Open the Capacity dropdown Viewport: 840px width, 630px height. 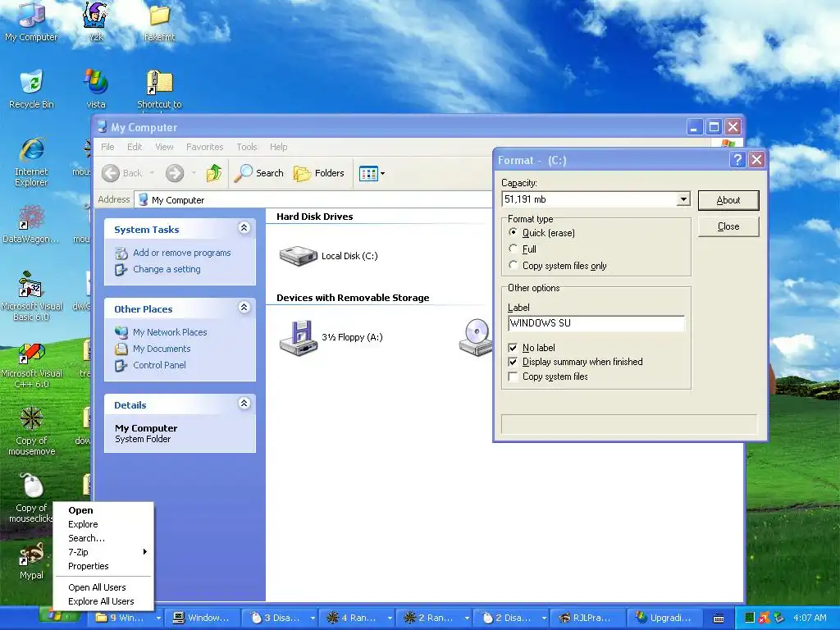pos(683,199)
